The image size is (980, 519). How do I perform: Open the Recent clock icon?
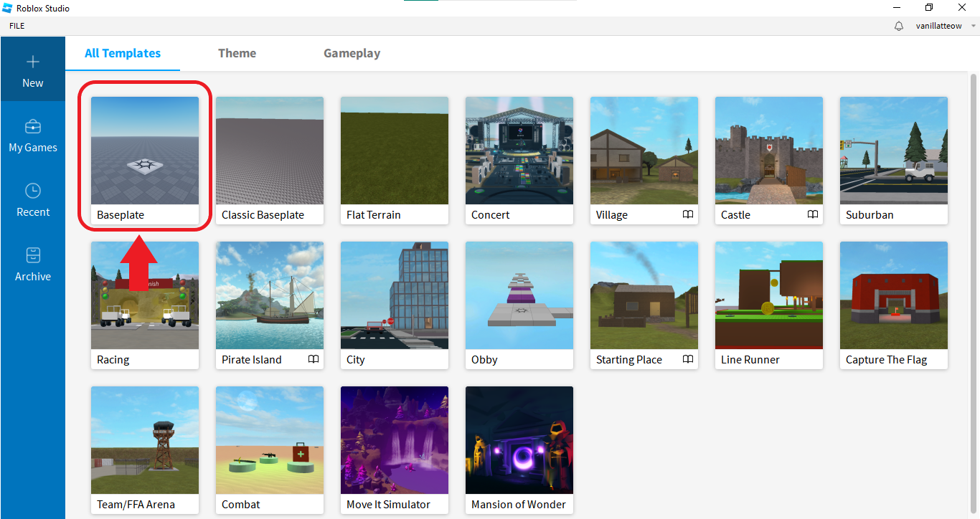[32, 191]
